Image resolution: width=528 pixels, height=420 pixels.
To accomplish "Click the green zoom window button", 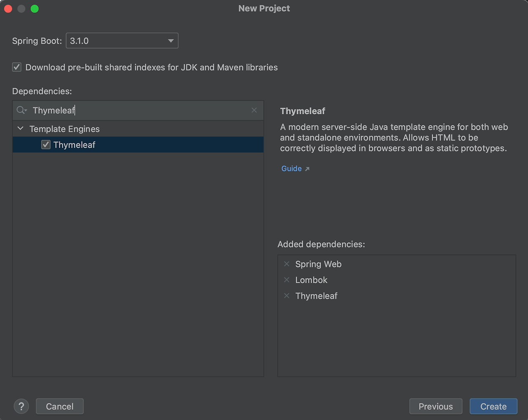I will (35, 9).
